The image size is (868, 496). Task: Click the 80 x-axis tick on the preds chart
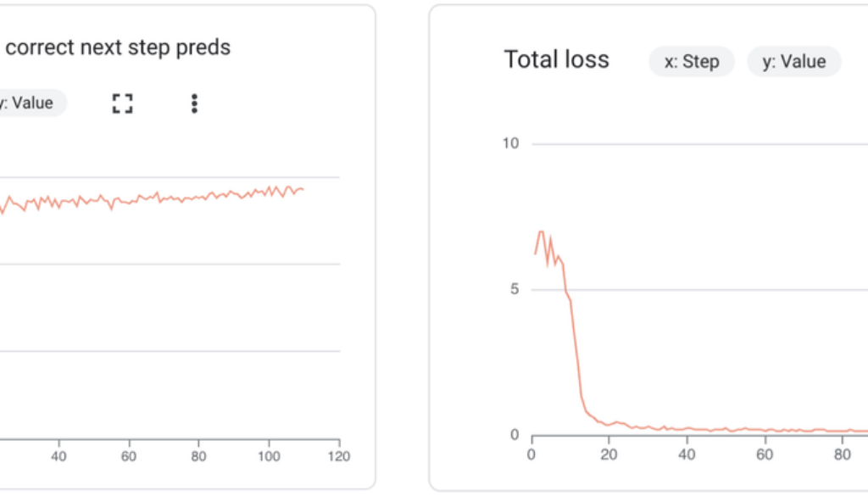198,455
